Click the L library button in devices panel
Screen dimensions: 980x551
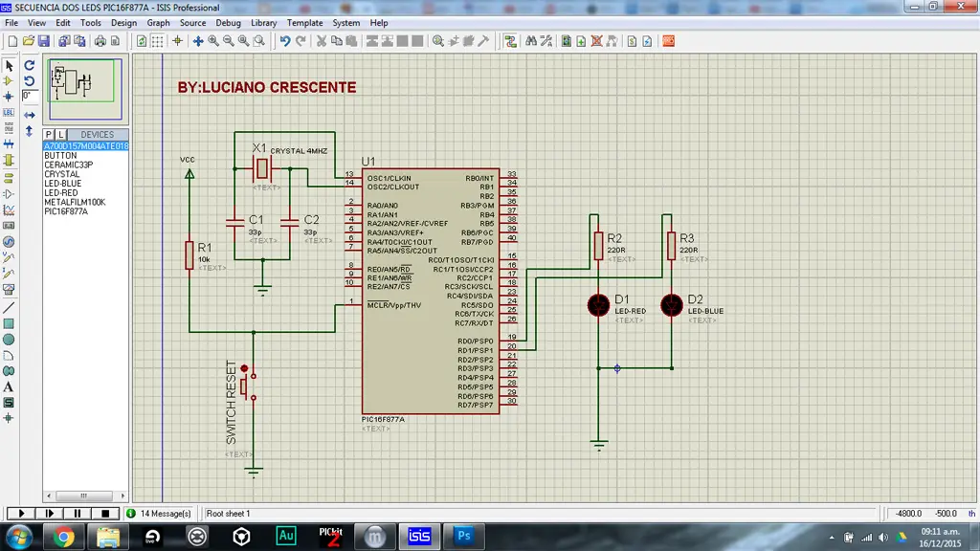click(60, 134)
